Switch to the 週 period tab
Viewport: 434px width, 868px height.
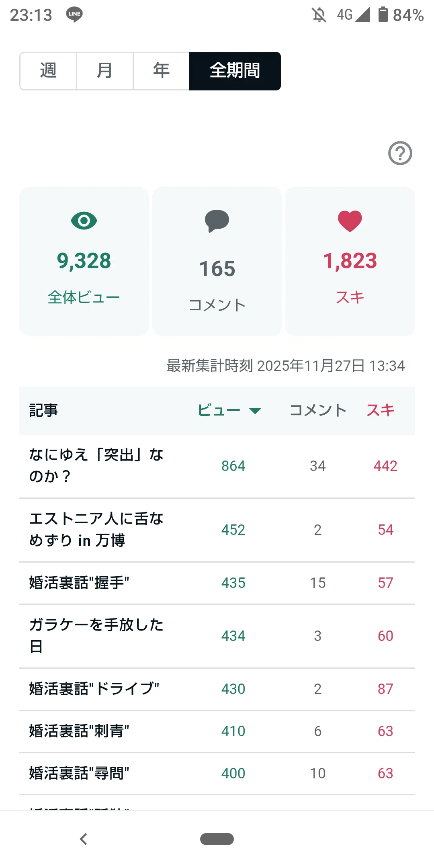[48, 71]
